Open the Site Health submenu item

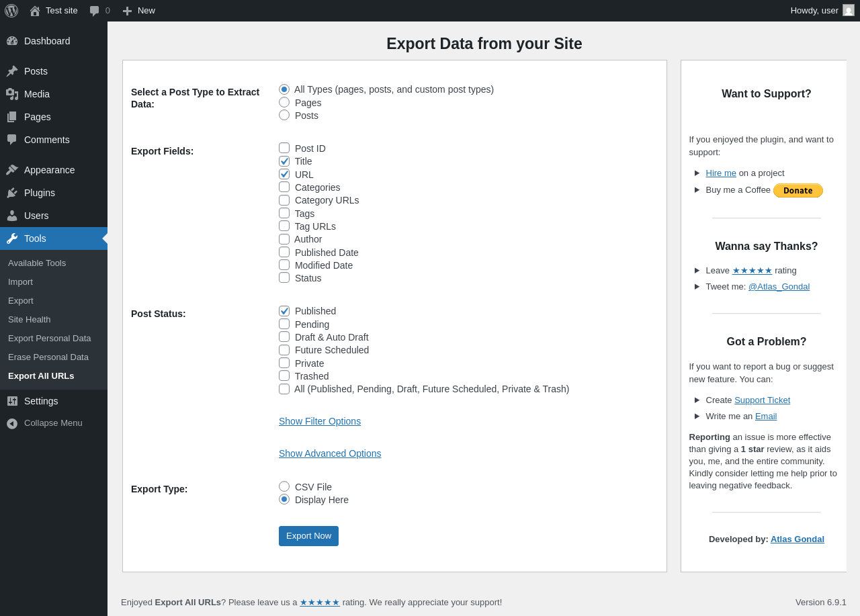pyautogui.click(x=30, y=320)
